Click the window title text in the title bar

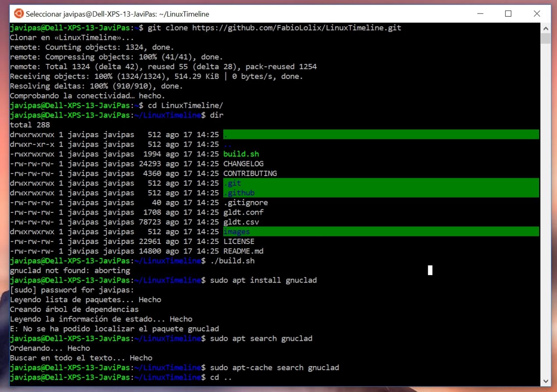117,14
